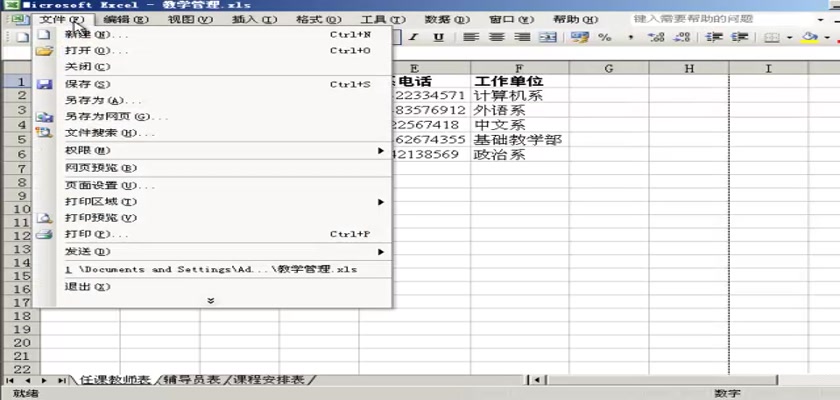
Task: Apply currency style format
Action: pos(580,37)
